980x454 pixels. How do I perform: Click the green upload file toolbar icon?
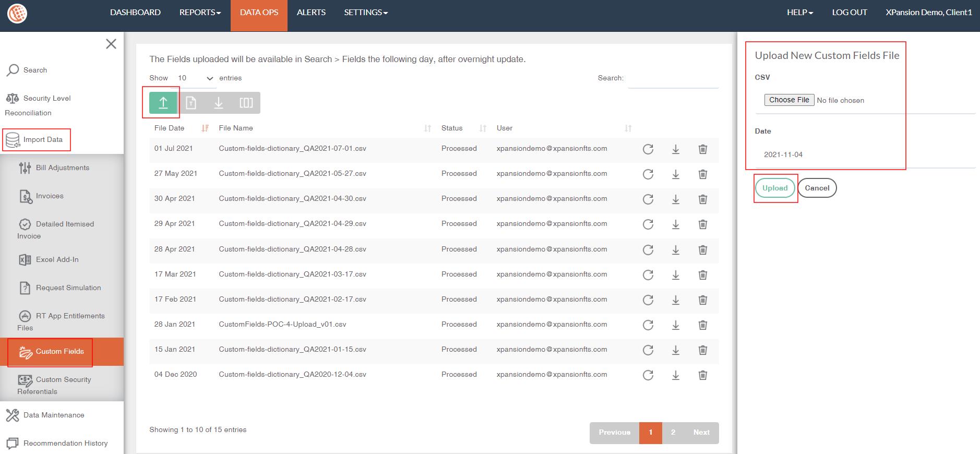point(163,103)
